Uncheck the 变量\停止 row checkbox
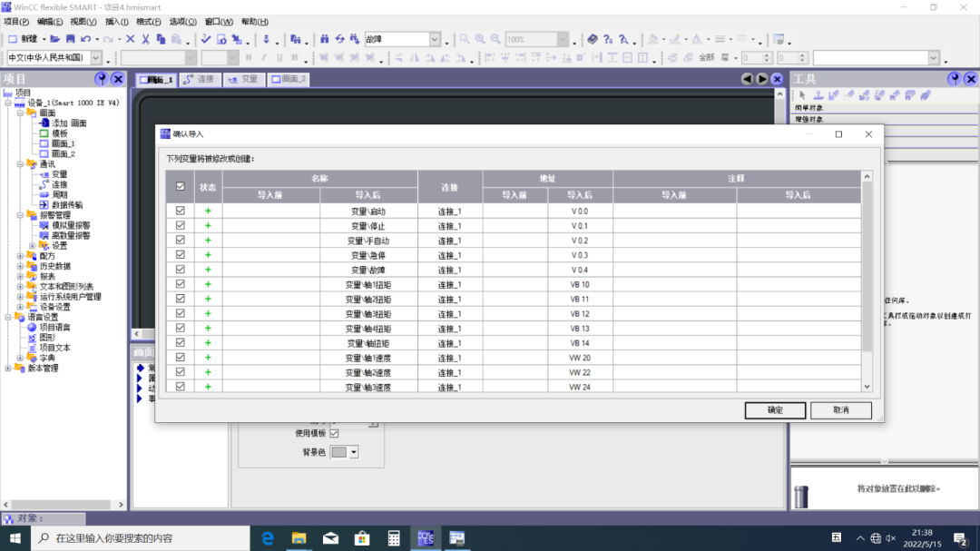This screenshot has width=980, height=551. [180, 225]
